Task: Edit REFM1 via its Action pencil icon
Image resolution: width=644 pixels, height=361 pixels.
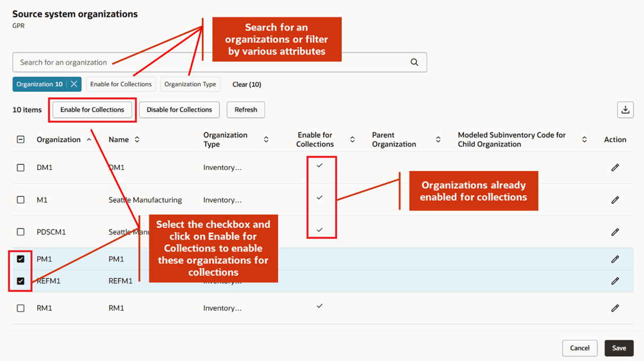Action: point(615,280)
